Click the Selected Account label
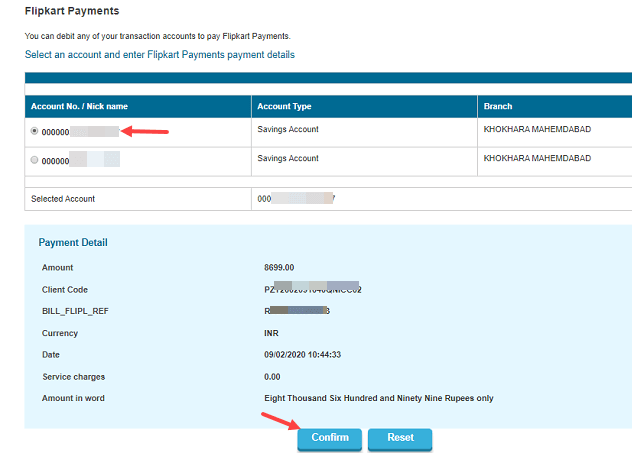The width and height of the screenshot is (632, 453). pos(63,199)
